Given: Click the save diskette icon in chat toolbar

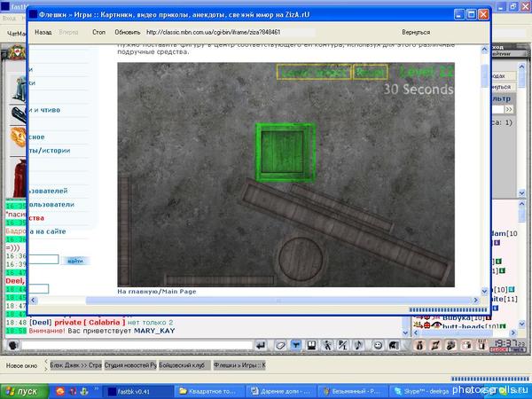Looking at the screenshot, I should pyautogui.click(x=311, y=346).
